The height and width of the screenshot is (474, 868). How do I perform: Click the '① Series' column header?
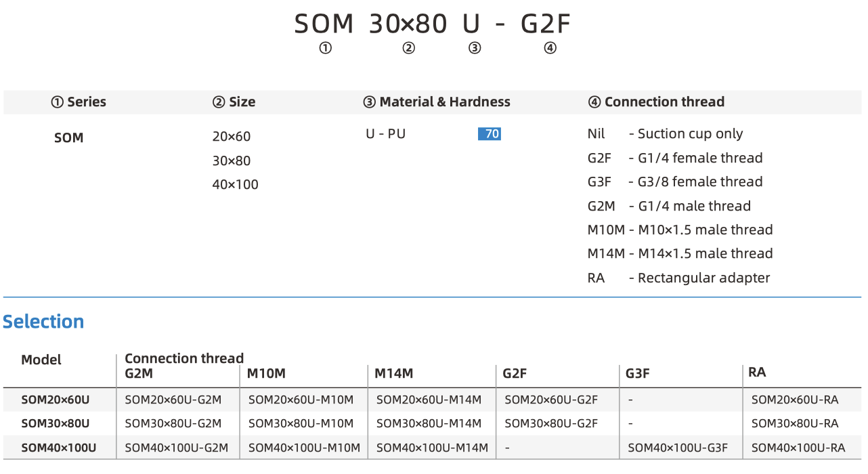(79, 102)
